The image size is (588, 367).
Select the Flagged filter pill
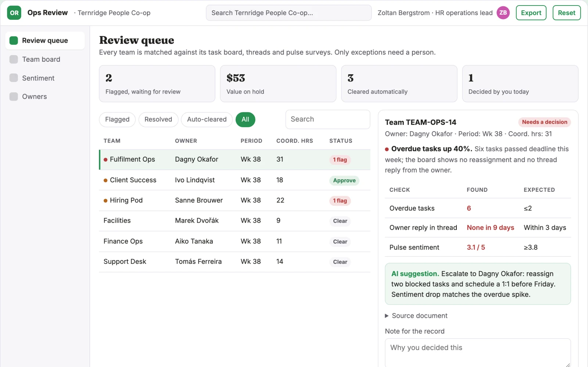(x=117, y=119)
